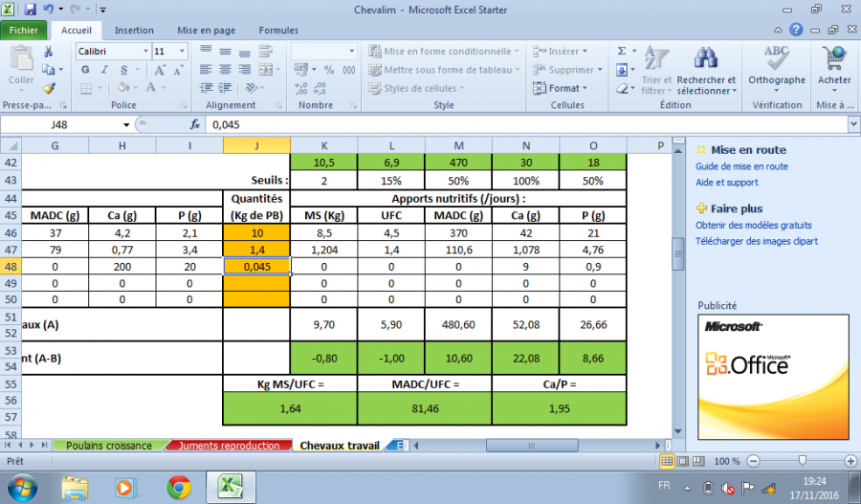The image size is (861, 504).
Task: Click Télécharger des images clipart link
Action: [x=756, y=241]
